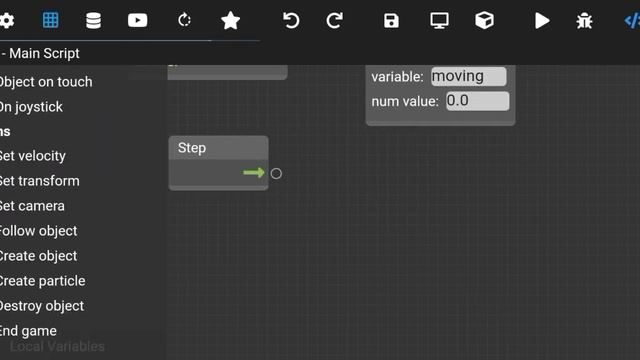
Task: Add the End game action
Action: tap(28, 331)
